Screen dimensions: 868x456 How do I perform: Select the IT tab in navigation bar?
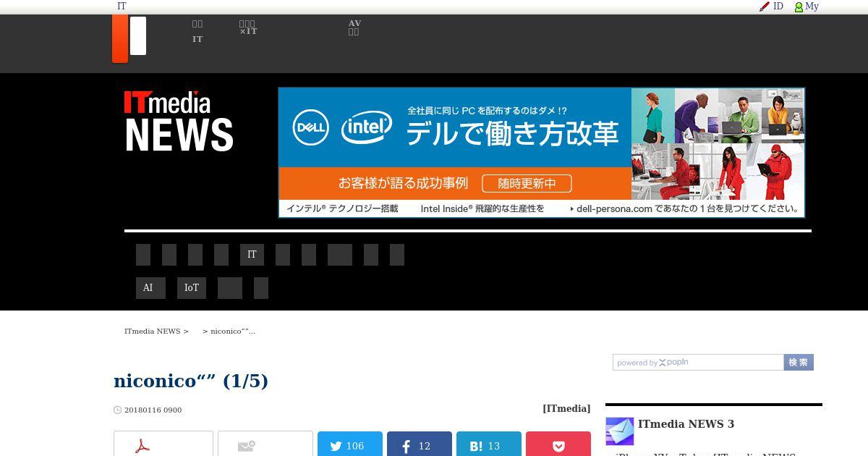(252, 255)
